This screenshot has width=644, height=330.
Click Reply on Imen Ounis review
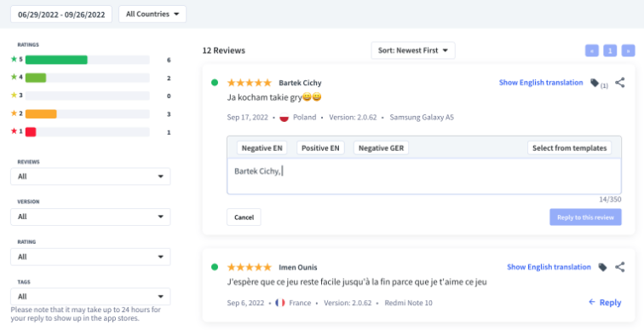tap(605, 303)
